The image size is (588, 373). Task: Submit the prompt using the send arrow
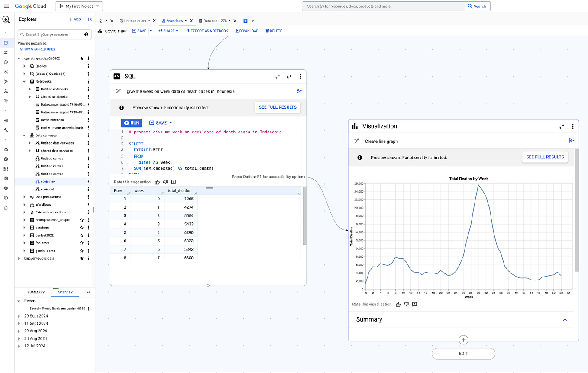pos(299,91)
